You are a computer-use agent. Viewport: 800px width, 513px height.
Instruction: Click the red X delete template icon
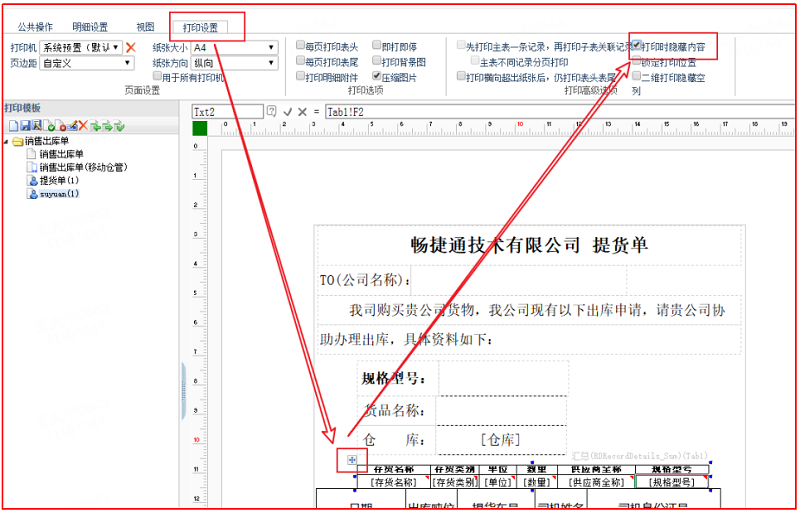pyautogui.click(x=83, y=126)
